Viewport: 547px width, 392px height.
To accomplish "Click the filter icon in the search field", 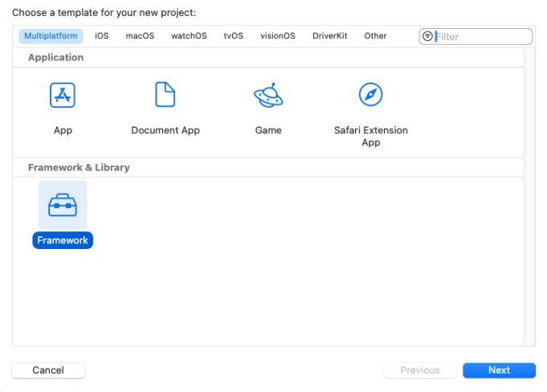I will (427, 36).
